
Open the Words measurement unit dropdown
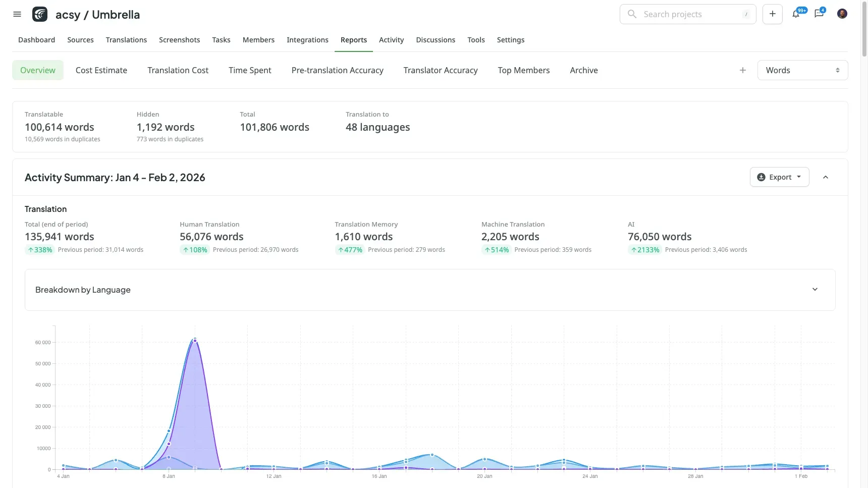coord(802,70)
